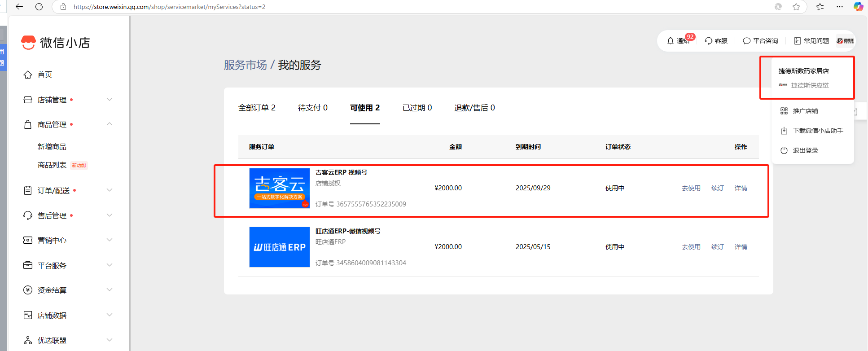Viewport: 868px width, 351px height.
Task: Click the 旺店通 ERP service thumbnail
Action: point(280,247)
